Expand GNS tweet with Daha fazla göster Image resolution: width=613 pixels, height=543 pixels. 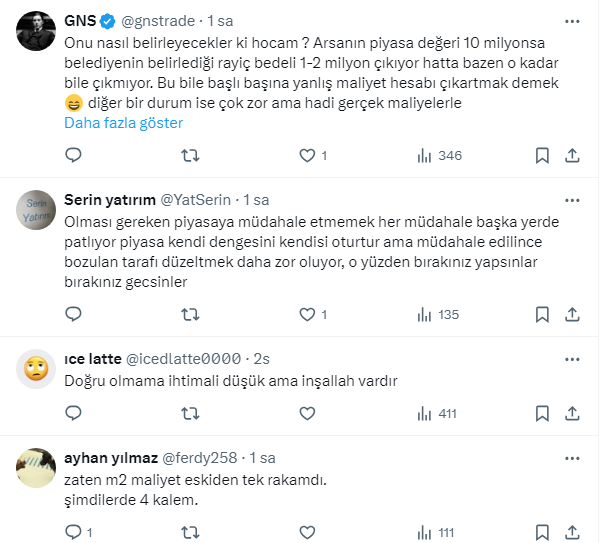click(123, 123)
